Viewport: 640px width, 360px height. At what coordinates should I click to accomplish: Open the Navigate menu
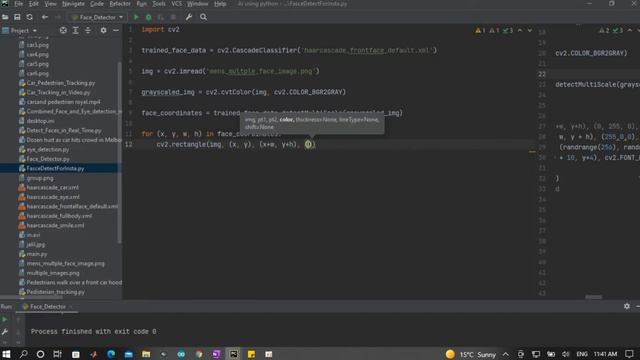[73, 4]
